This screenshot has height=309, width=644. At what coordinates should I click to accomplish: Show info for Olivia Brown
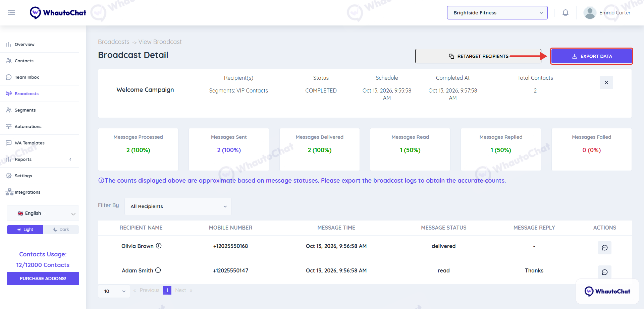(159, 246)
